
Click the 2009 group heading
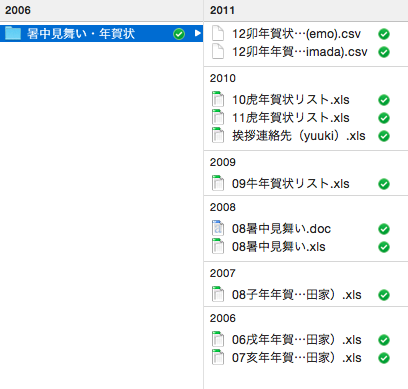[223, 162]
